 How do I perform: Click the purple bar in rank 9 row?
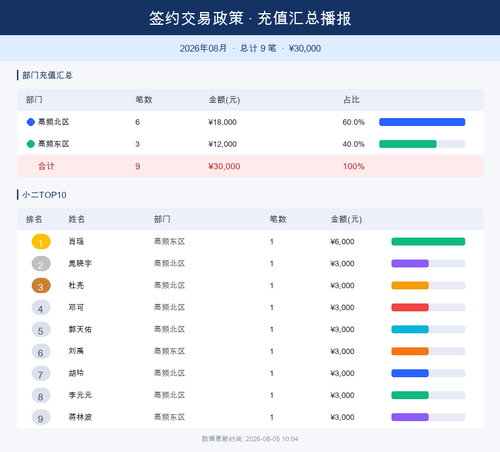(410, 417)
